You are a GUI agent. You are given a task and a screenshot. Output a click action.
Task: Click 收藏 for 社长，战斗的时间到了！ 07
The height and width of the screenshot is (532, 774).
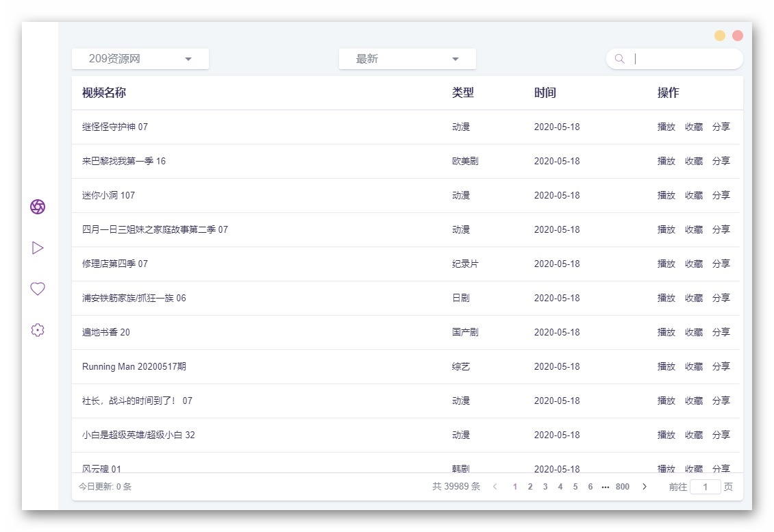point(694,401)
